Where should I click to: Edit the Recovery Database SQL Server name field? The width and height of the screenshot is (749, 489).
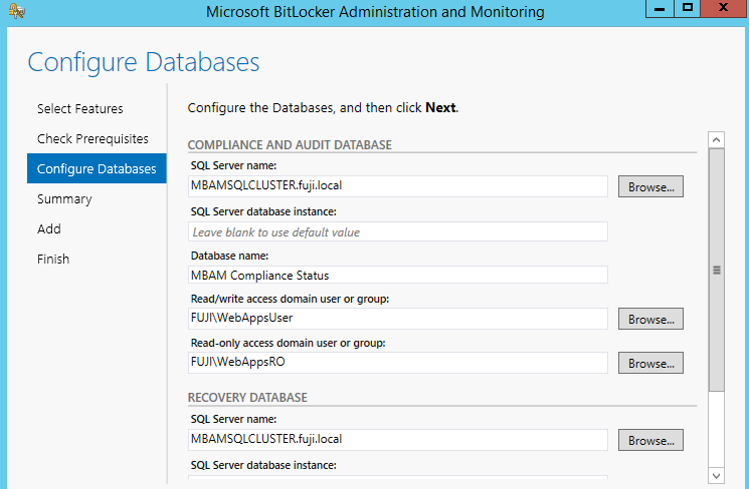pyautogui.click(x=398, y=439)
